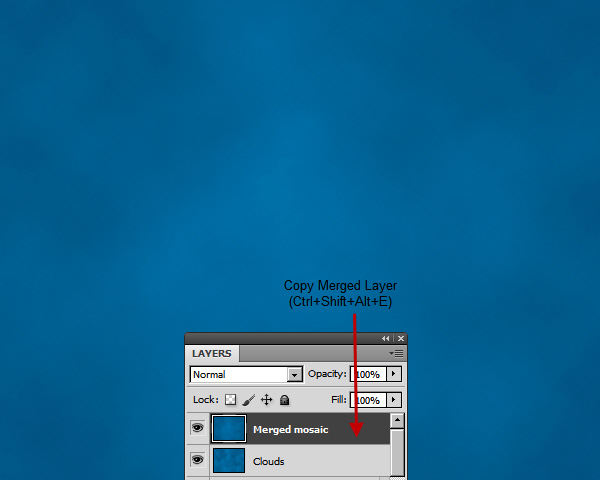Click the lock transparent pixels icon

[230, 400]
